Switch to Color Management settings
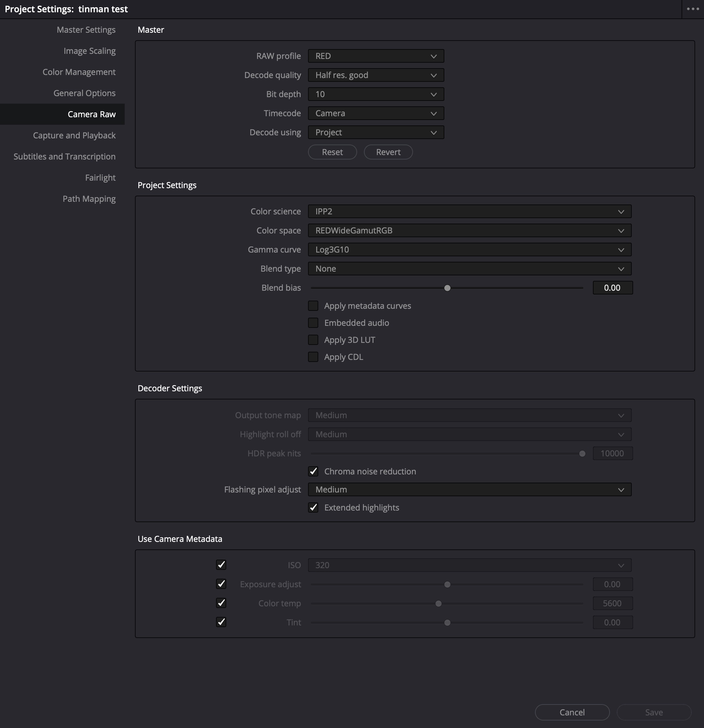This screenshot has width=704, height=728. coord(79,72)
